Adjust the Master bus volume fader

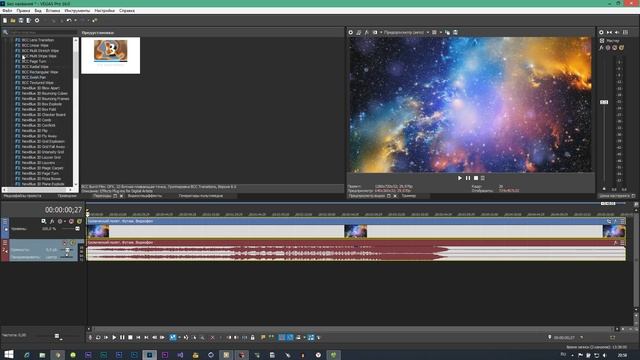pos(604,102)
